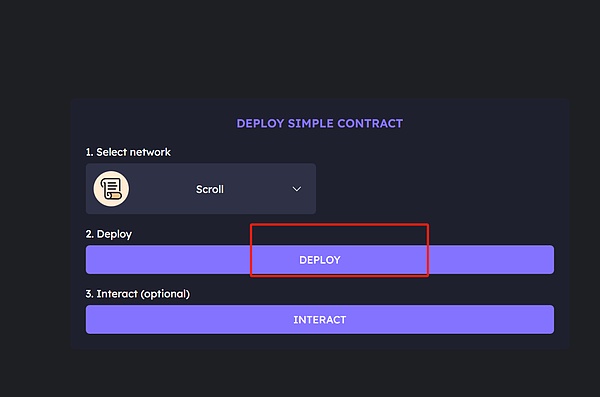Image resolution: width=600 pixels, height=397 pixels.
Task: Click the '2. Deploy' step label
Action: (x=108, y=234)
